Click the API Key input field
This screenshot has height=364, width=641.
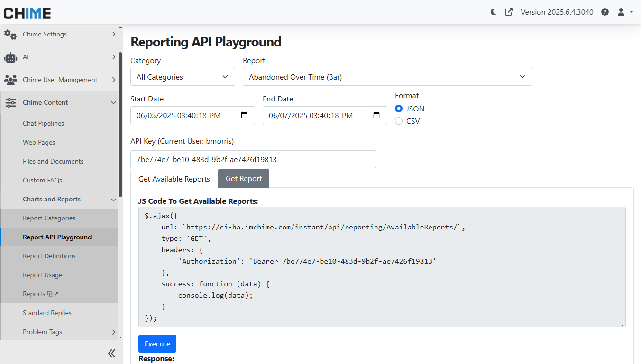click(253, 159)
